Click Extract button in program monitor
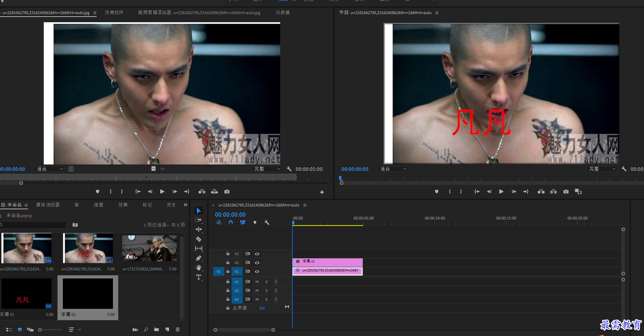 (x=553, y=192)
